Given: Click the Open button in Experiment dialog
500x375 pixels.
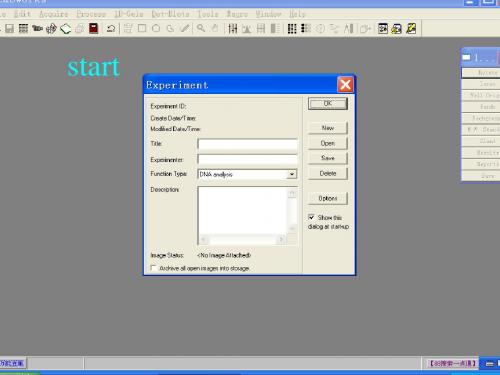Looking at the screenshot, I should [x=328, y=143].
